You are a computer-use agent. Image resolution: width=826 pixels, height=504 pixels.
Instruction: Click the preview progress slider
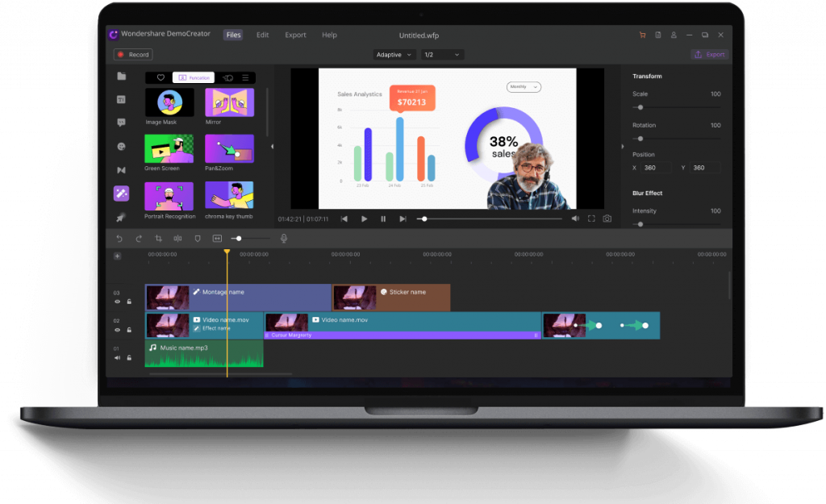coord(490,219)
